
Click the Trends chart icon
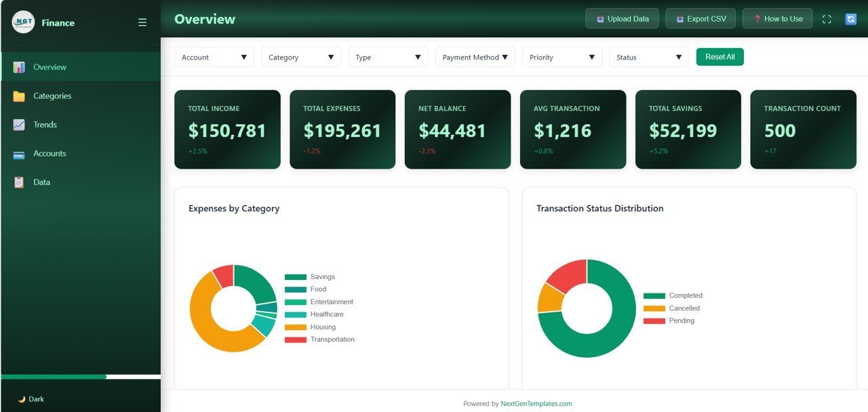(x=20, y=124)
